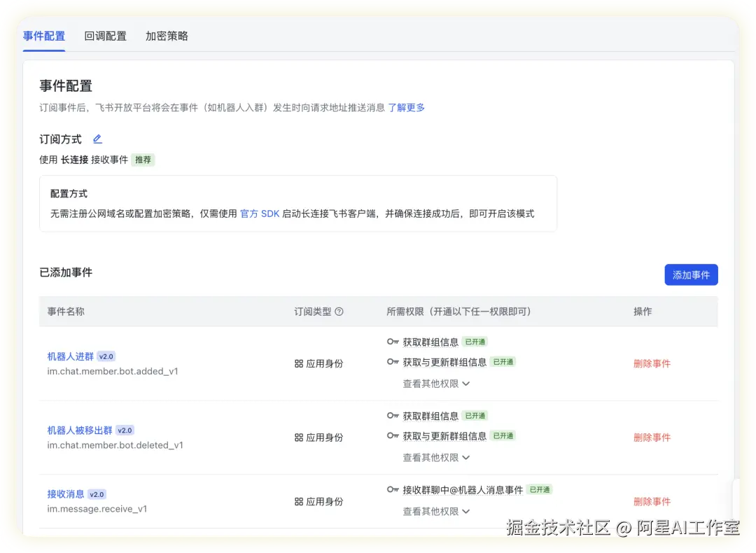The image size is (756, 553).
Task: Click the 应用身份 grid icon in 机器人进群 row
Action: pyautogui.click(x=297, y=363)
